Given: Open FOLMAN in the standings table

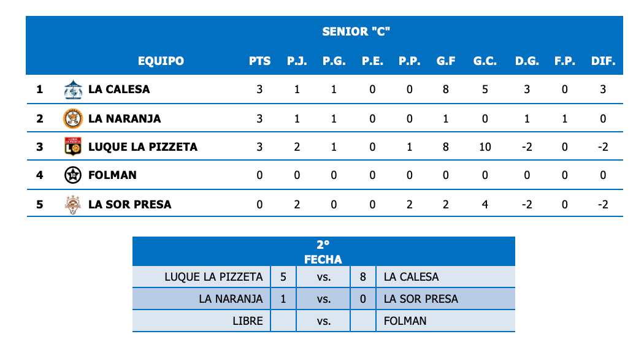Looking at the screenshot, I should point(112,175).
